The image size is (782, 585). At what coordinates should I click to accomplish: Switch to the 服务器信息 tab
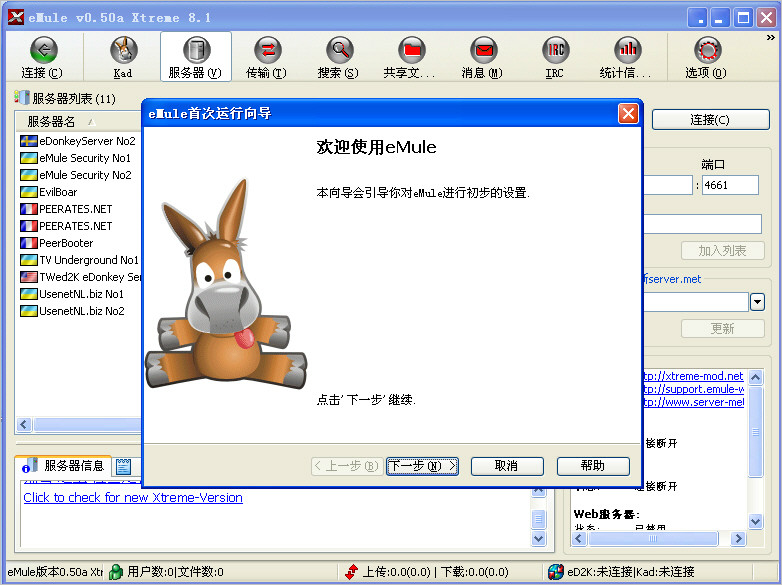(63, 466)
